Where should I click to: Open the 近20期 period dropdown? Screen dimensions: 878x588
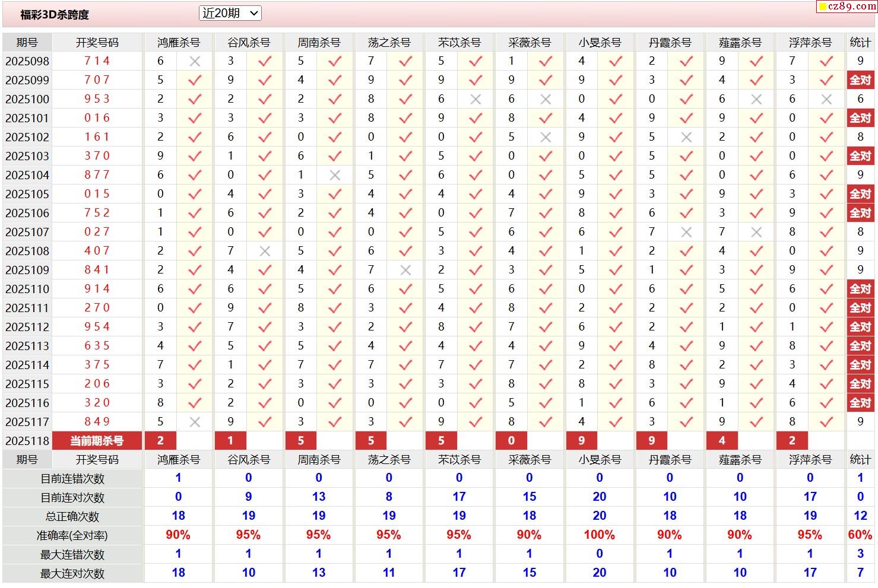point(230,13)
